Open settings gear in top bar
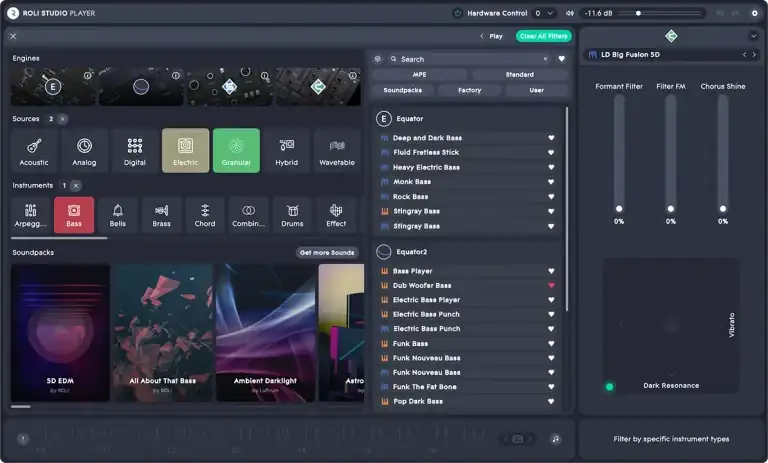Screen dimensions: 768x463 click(x=755, y=13)
